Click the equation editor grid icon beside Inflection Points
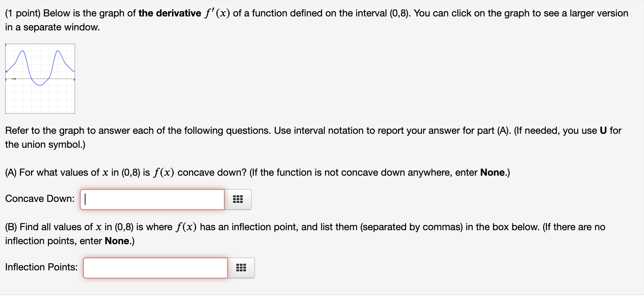644x299 pixels. tap(242, 268)
